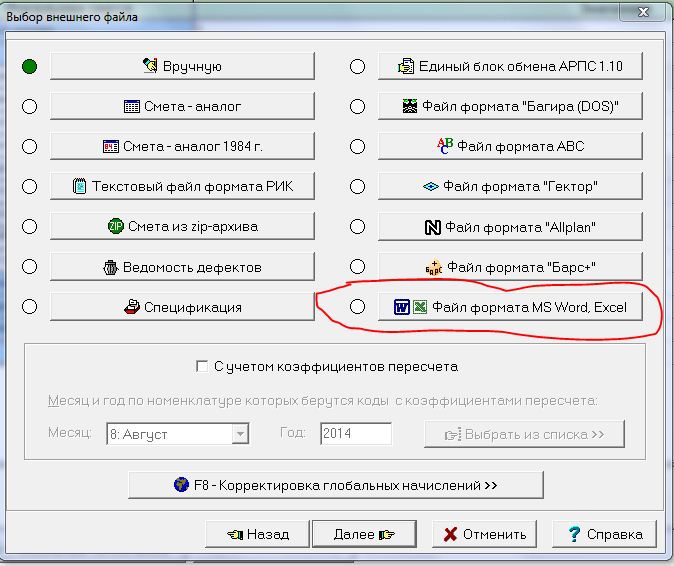Image resolution: width=674 pixels, height=566 pixels.
Task: Select the MS Word, Excel radio button
Action: (x=357, y=307)
